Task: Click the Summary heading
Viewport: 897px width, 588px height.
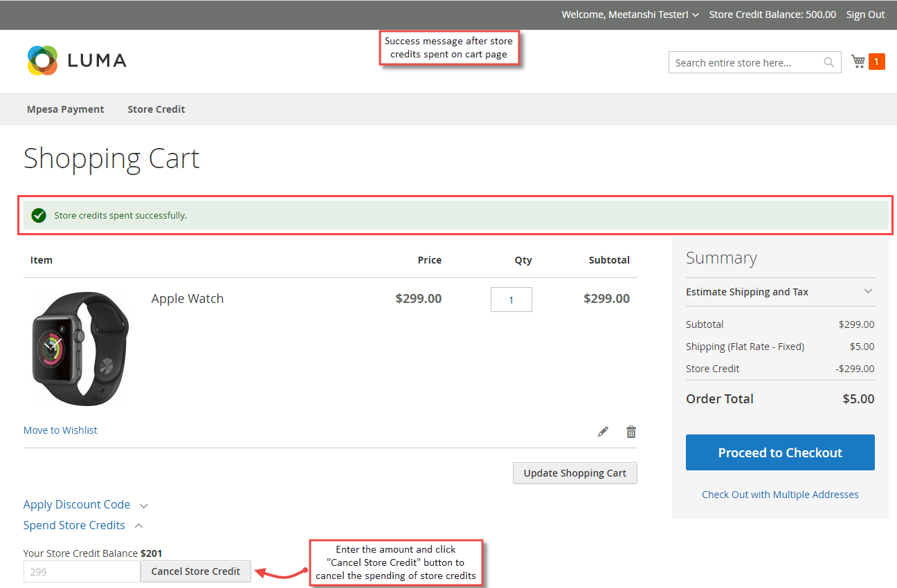Action: [721, 258]
